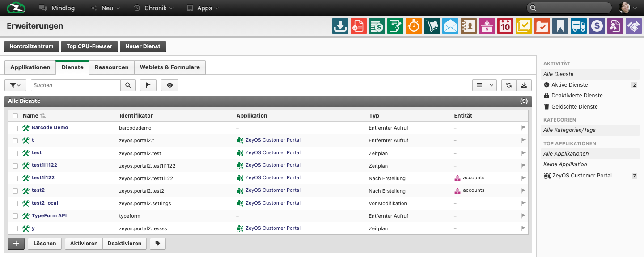Viewport: 644px width, 257px height.
Task: Open the purple certificate document icon
Action: tap(615, 26)
